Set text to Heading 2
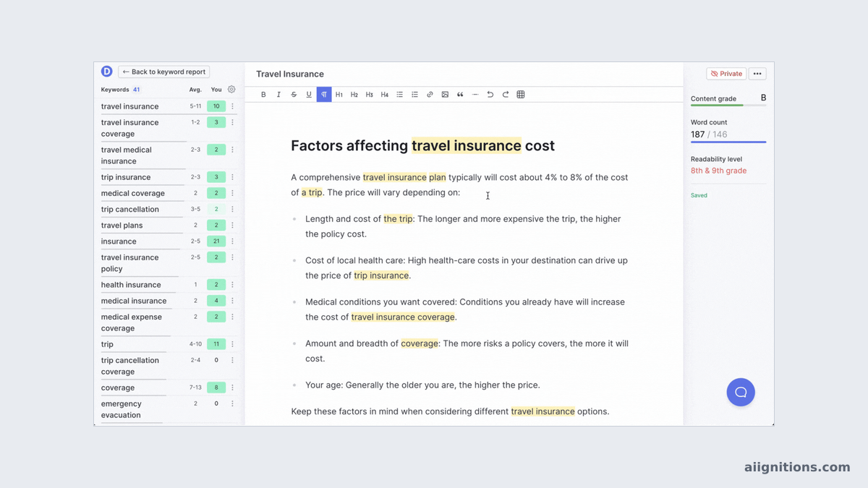The height and width of the screenshot is (488, 868). click(x=354, y=95)
